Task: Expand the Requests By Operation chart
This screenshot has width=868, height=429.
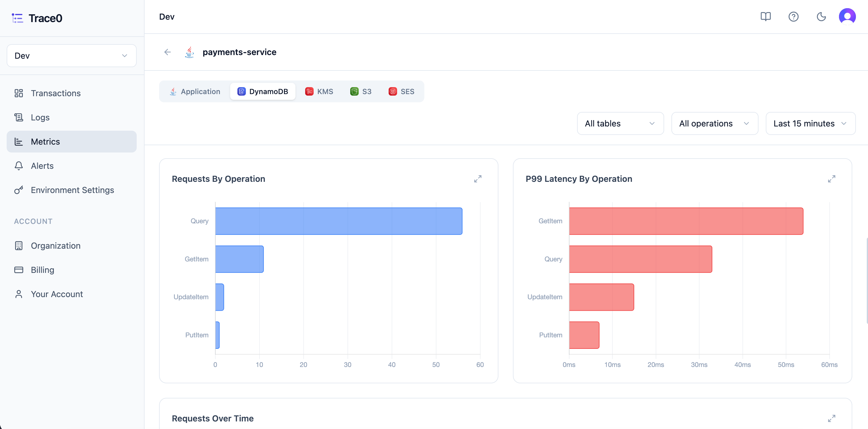Action: [x=478, y=179]
